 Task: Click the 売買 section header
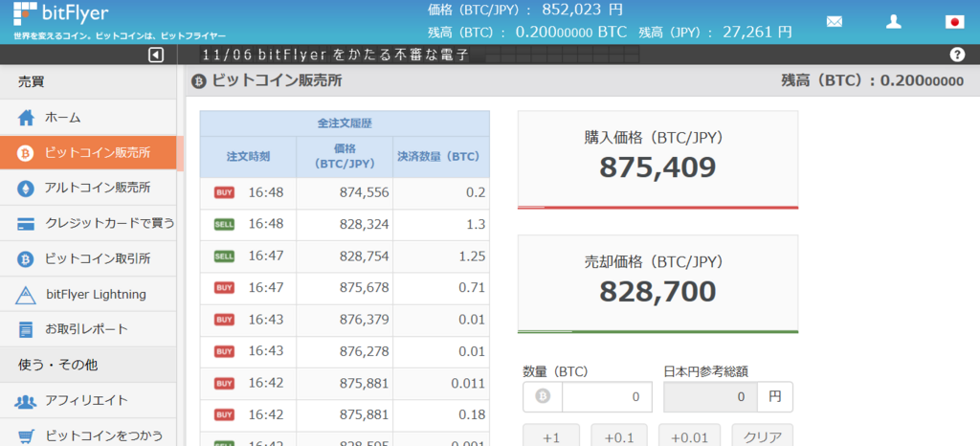coord(88,81)
